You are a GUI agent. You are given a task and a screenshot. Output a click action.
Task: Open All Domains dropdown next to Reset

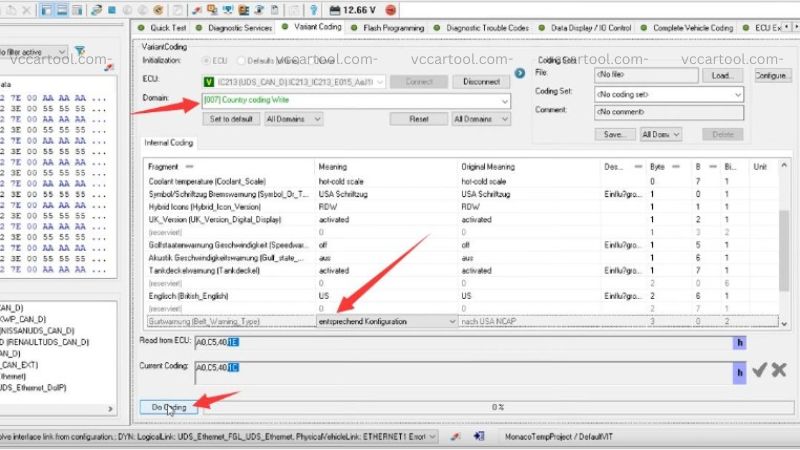(x=481, y=119)
